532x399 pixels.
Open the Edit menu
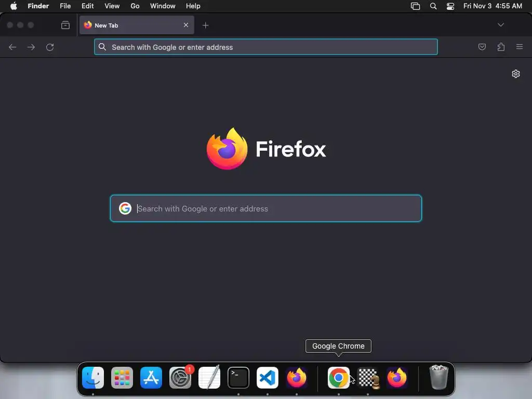point(87,6)
